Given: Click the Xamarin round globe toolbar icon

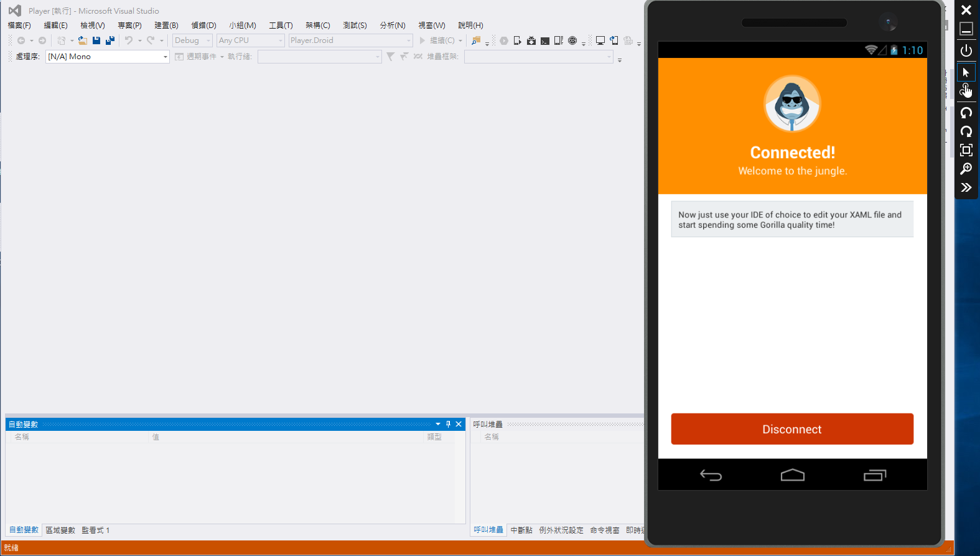Looking at the screenshot, I should click(572, 40).
